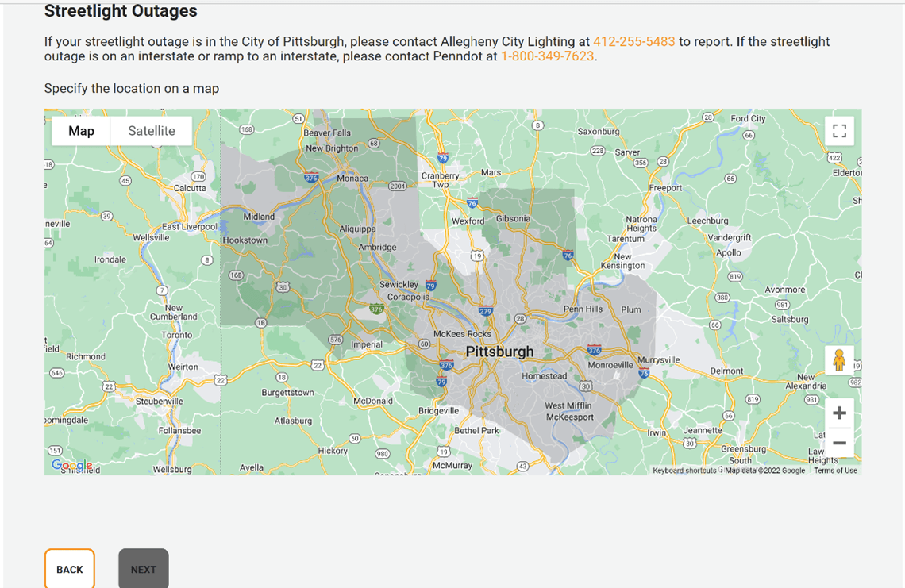Screen dimensions: 905x588
Task: Click Penndot number 1-800-349-7623
Action: (547, 56)
